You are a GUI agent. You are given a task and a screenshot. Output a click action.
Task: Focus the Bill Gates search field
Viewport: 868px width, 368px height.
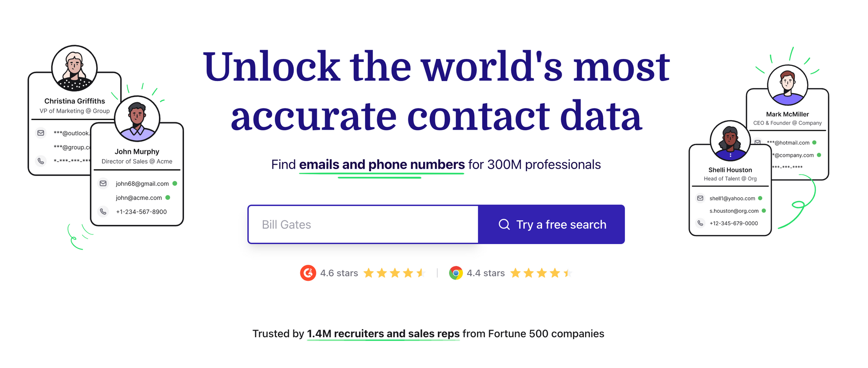(363, 225)
